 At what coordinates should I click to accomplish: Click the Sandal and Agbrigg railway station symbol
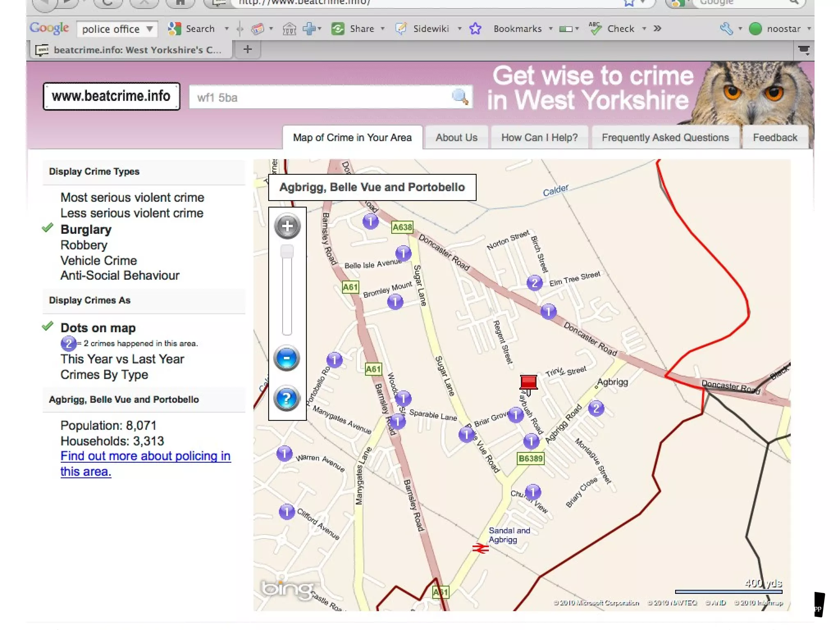(480, 548)
